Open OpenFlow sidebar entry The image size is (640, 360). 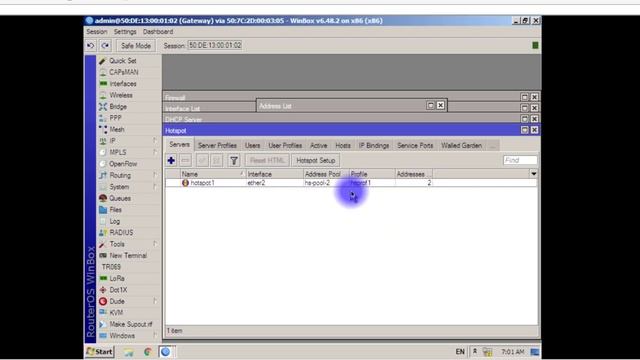[123, 164]
